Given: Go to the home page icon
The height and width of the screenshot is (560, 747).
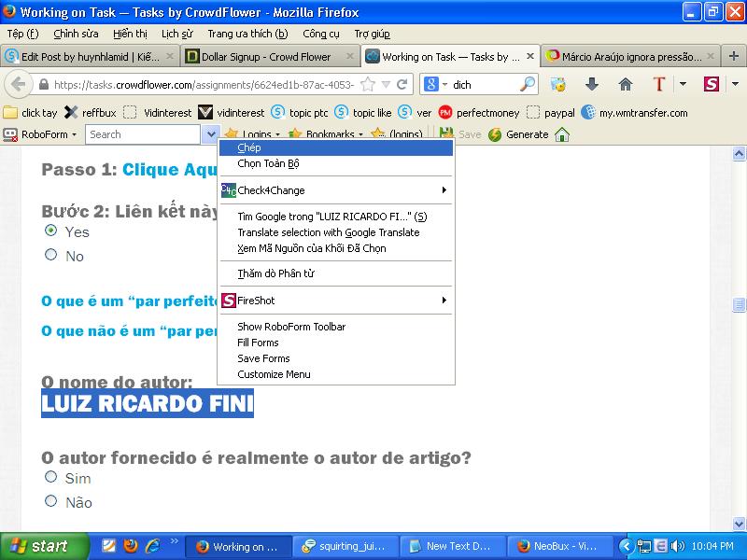Looking at the screenshot, I should (625, 84).
